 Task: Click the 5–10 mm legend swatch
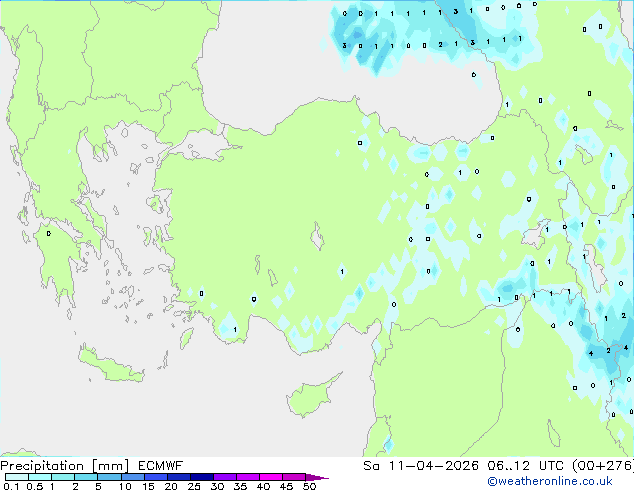pyautogui.click(x=109, y=477)
